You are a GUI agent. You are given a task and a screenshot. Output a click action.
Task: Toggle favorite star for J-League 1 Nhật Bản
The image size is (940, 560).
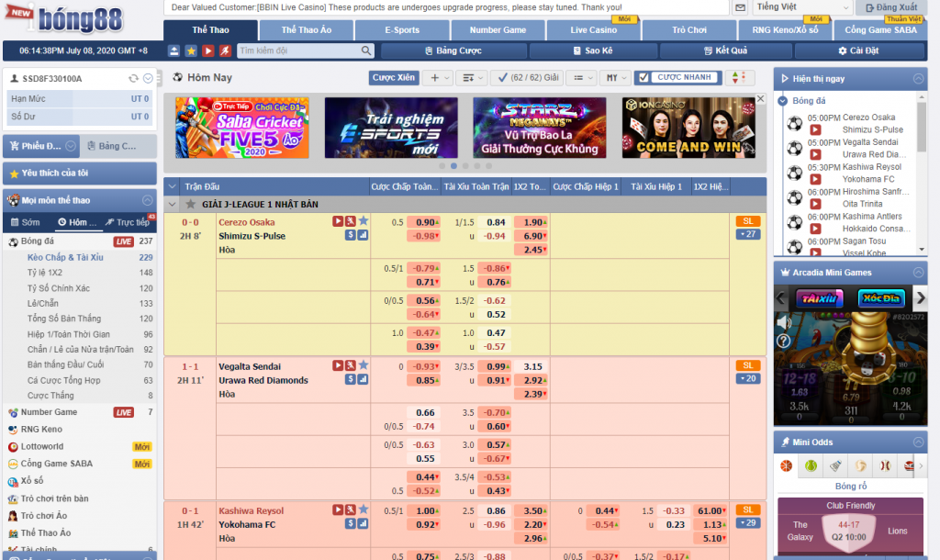(191, 204)
